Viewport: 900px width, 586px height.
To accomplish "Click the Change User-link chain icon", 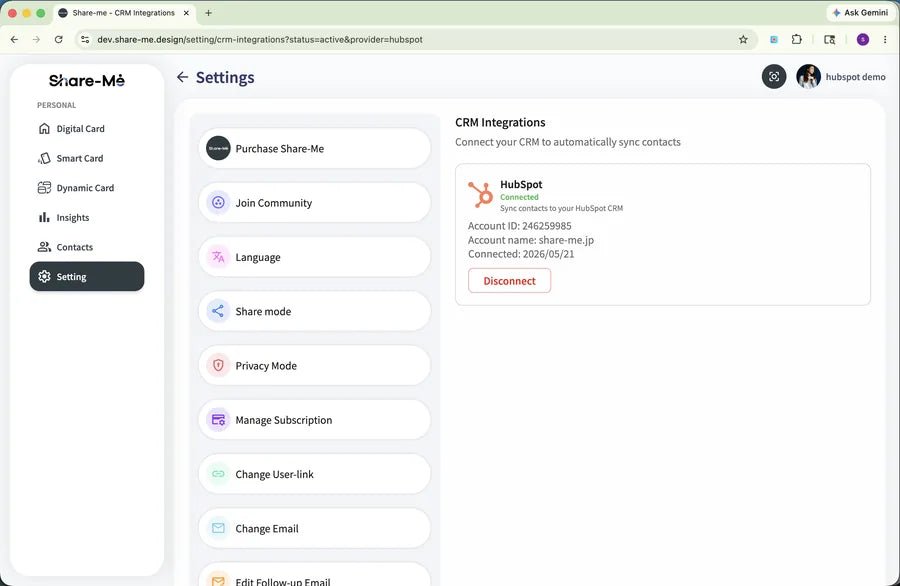I will pos(218,474).
